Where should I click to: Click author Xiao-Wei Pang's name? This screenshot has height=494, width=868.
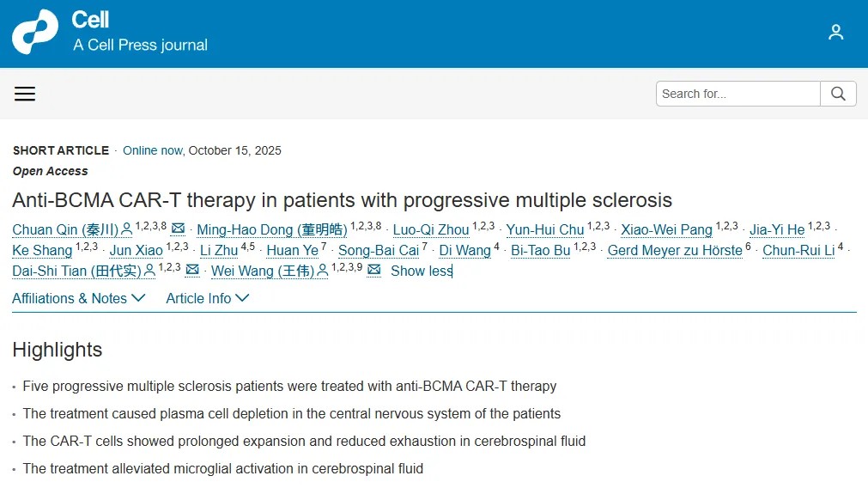coord(666,229)
